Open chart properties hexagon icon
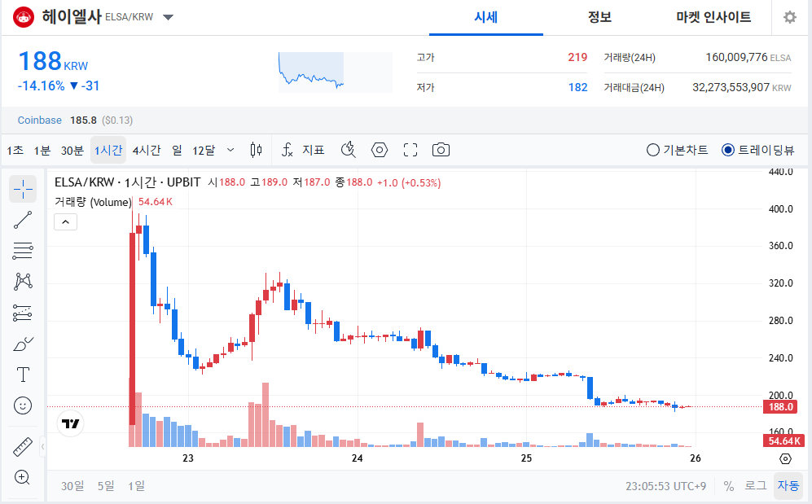Viewport: 812px width, 504px height. tap(380, 150)
